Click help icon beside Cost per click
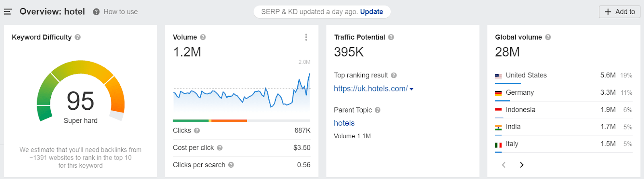Viewport: 644px width, 179px height. click(x=220, y=148)
